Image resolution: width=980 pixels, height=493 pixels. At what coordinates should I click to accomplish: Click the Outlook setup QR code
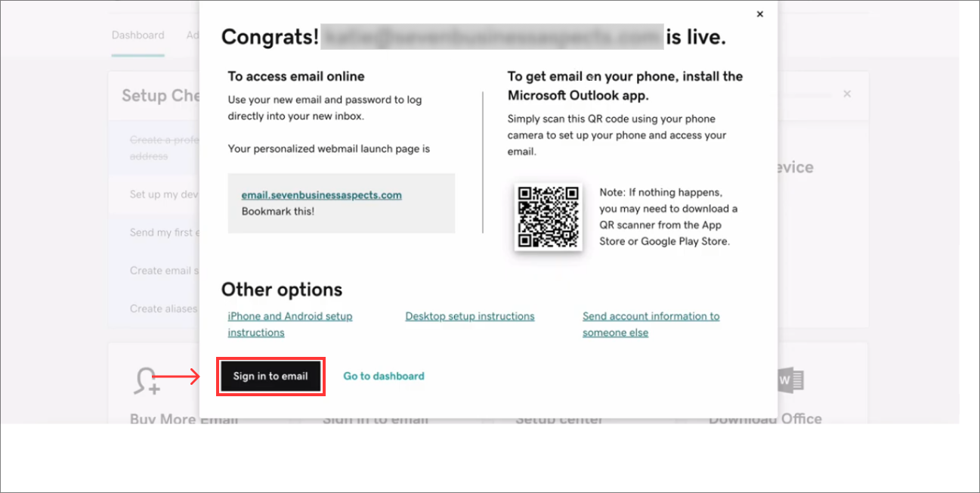549,216
